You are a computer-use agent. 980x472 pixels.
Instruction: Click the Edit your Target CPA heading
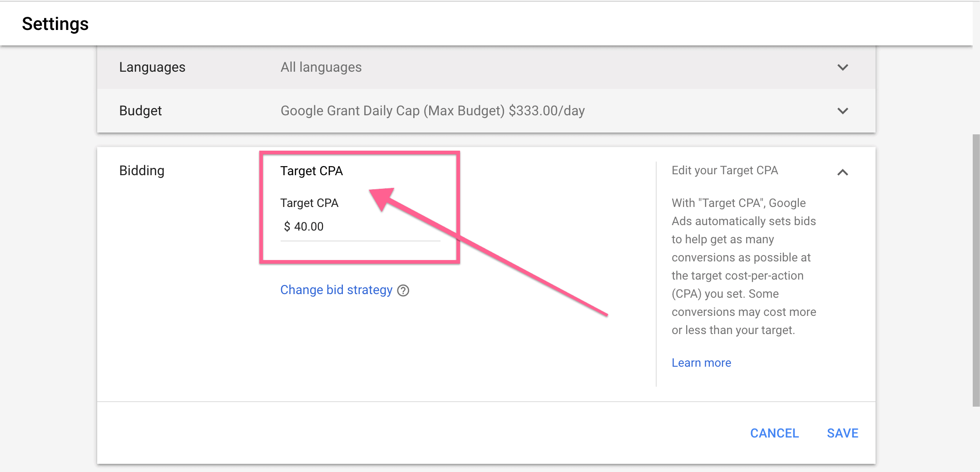724,170
